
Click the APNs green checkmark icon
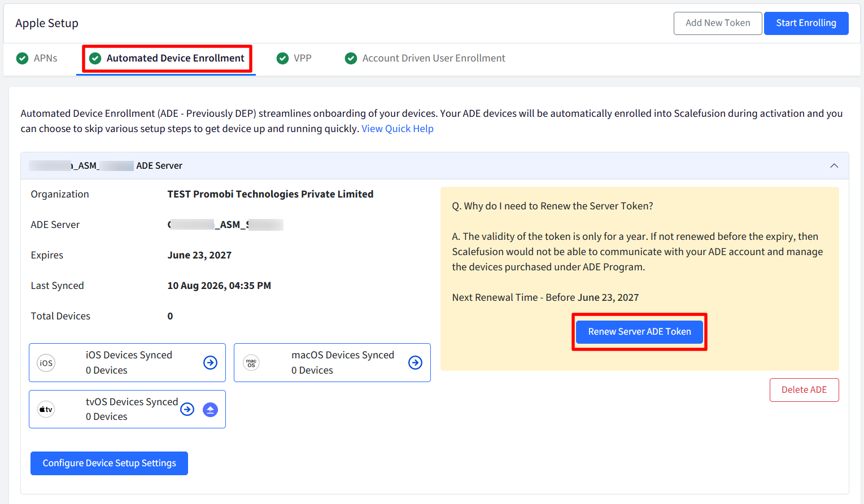(x=23, y=58)
